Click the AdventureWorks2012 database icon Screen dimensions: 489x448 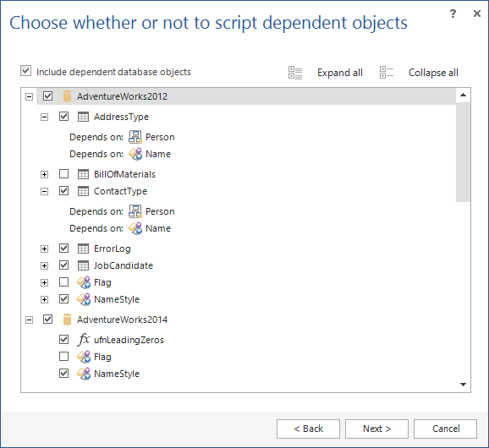[67, 96]
